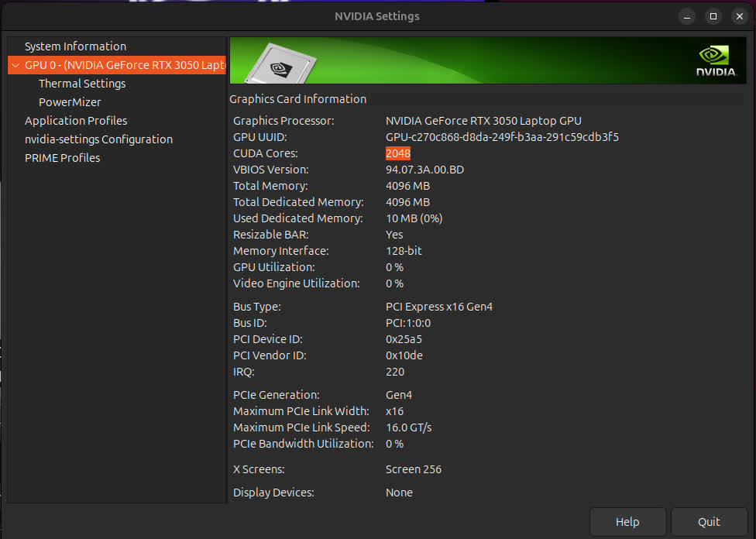The width and height of the screenshot is (756, 539).
Task: Select PRIME Profiles
Action: [x=62, y=157]
